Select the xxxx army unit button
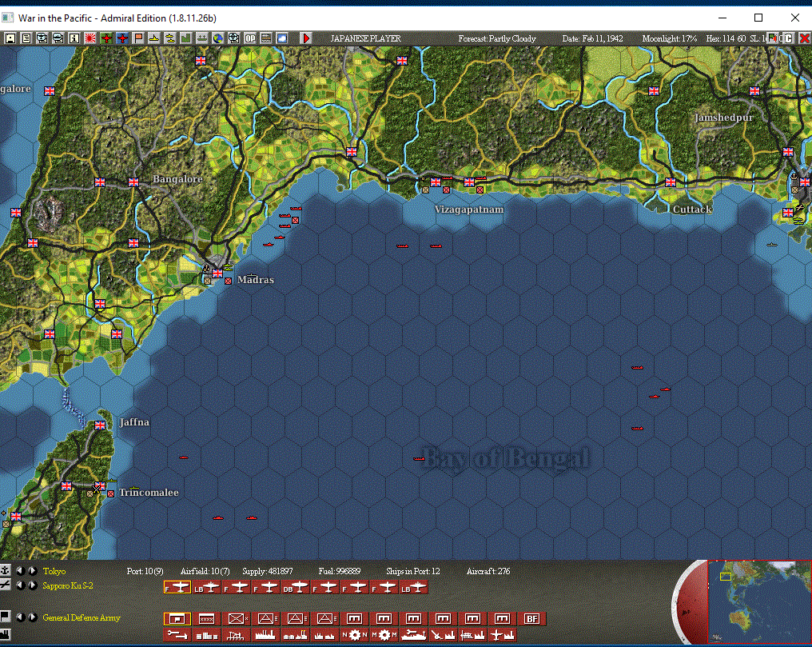The width and height of the screenshot is (812, 647). [x=207, y=618]
